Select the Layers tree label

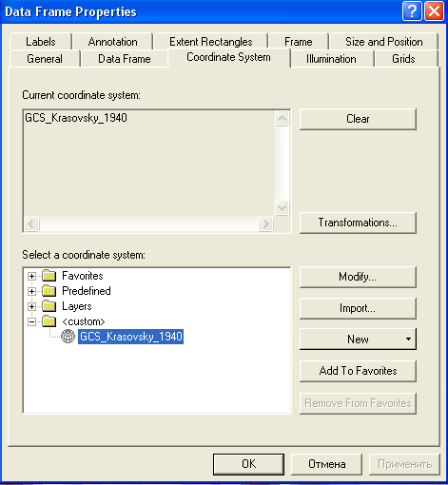[77, 306]
